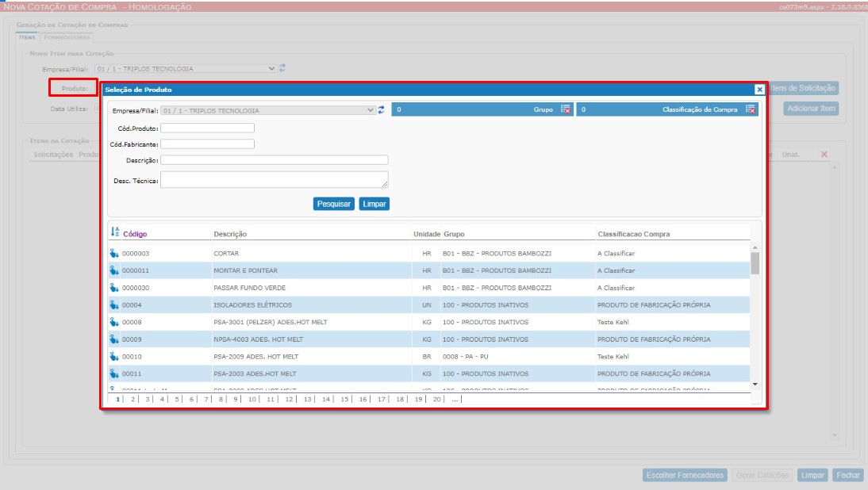Select product row icon for 00004 ISOLADORES ELÉTRICOS
The width and height of the screenshot is (868, 490).
pyautogui.click(x=114, y=304)
